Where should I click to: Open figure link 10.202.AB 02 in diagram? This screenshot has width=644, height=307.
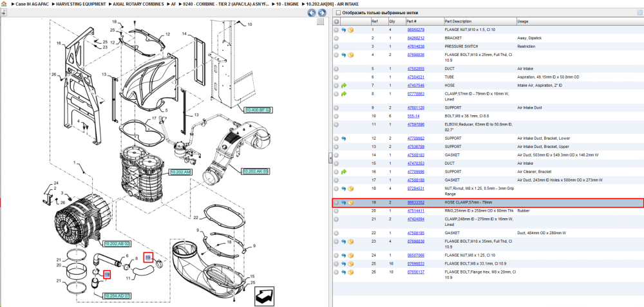117,244
